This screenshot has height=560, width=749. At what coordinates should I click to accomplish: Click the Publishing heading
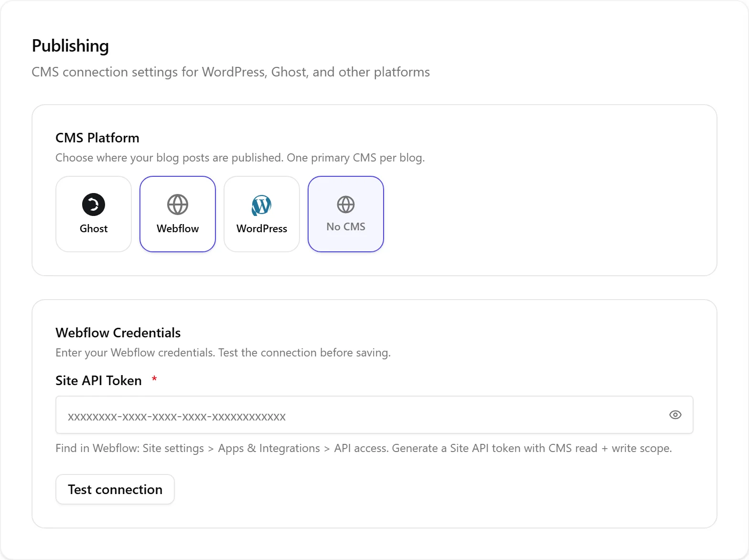[x=70, y=46]
